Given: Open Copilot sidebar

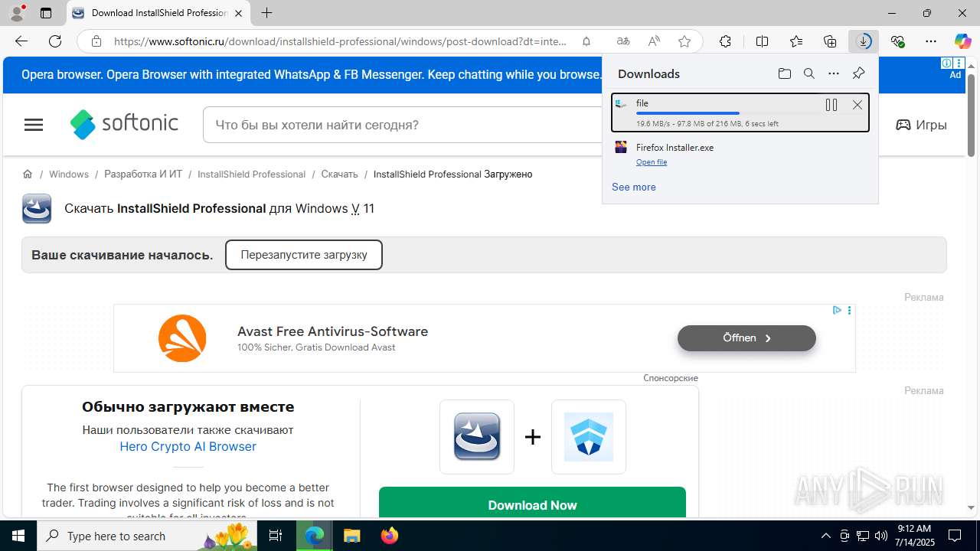Looking at the screenshot, I should [962, 41].
